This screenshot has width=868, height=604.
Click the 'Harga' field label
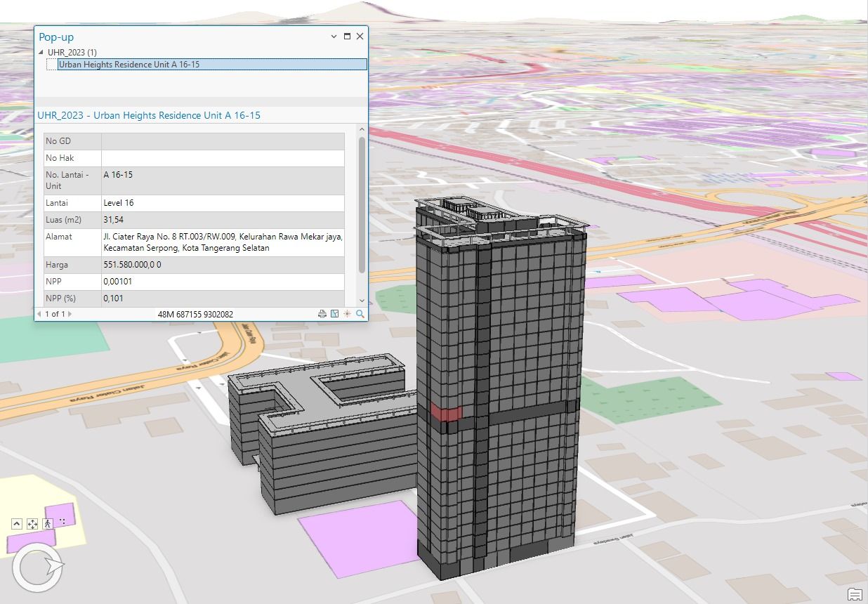click(x=57, y=265)
